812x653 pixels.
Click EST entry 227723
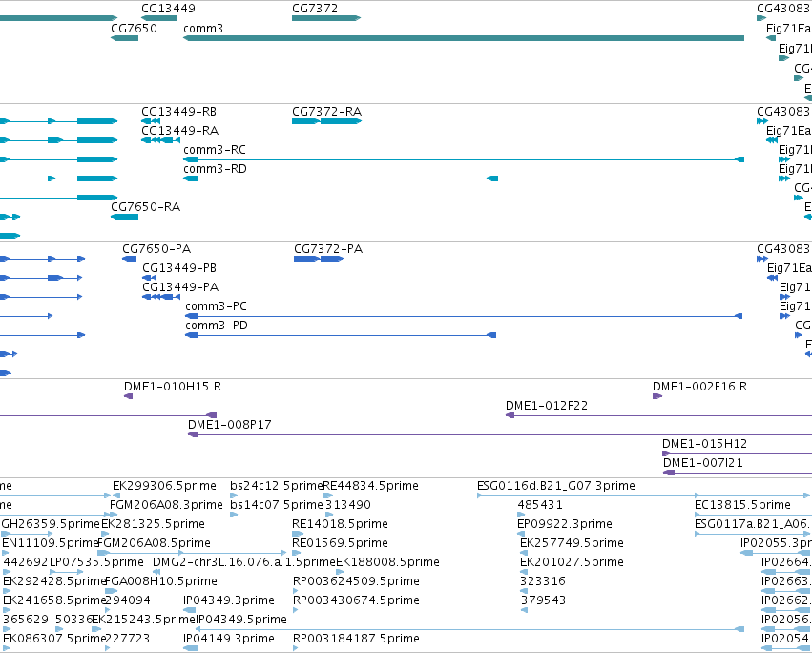(128, 639)
